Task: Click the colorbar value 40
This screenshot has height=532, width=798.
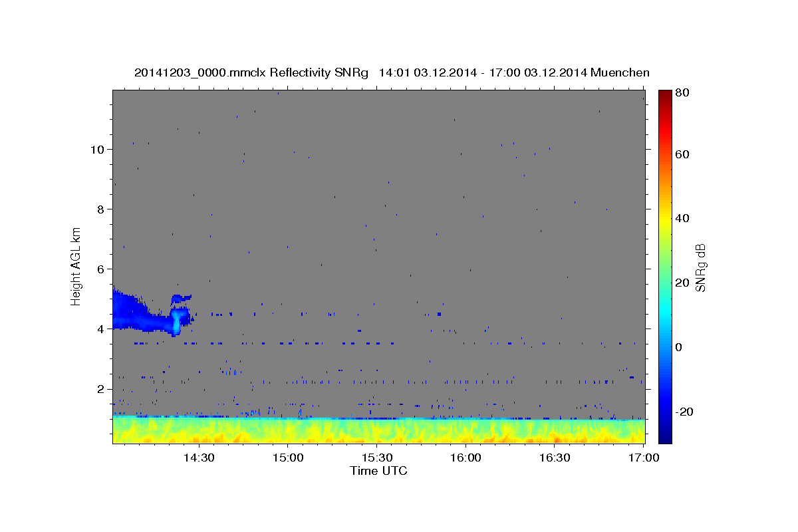Action: coord(682,218)
